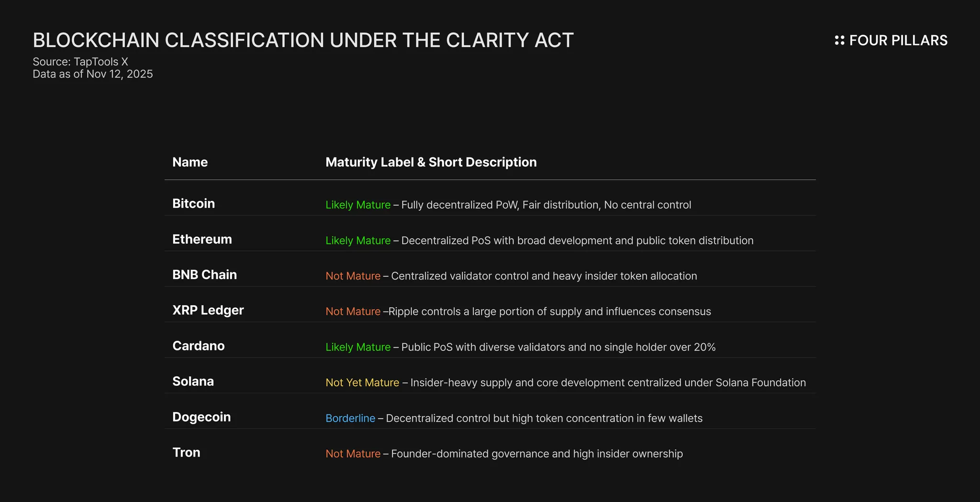980x502 pixels.
Task: Click the Maturity Label & Short Description header
Action: click(431, 162)
